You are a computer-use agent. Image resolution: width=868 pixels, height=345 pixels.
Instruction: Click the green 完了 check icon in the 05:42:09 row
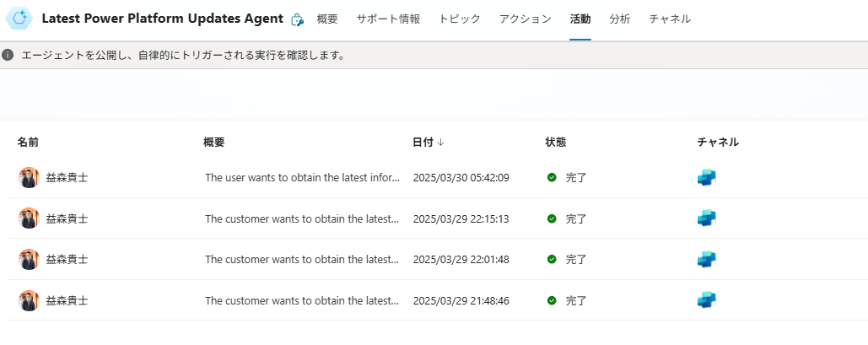[552, 177]
